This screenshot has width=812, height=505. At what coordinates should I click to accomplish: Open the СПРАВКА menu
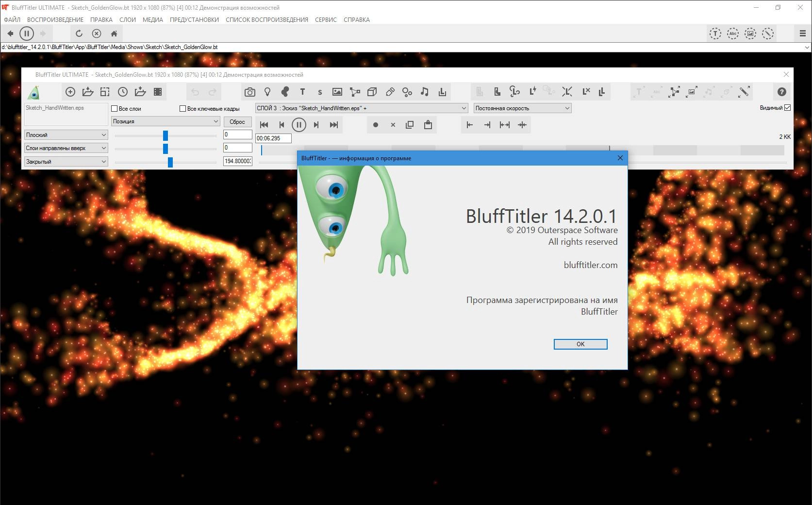pyautogui.click(x=357, y=20)
